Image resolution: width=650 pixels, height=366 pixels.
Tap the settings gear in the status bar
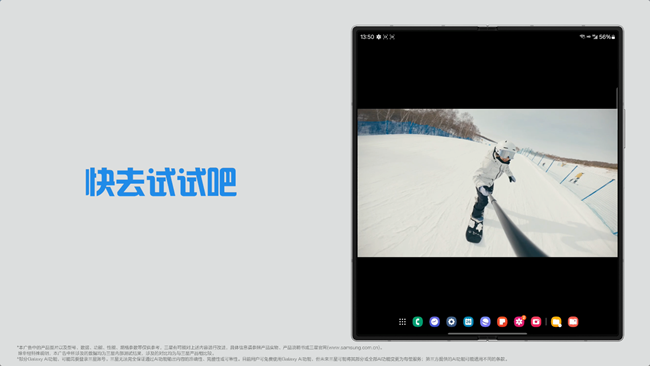click(x=378, y=37)
